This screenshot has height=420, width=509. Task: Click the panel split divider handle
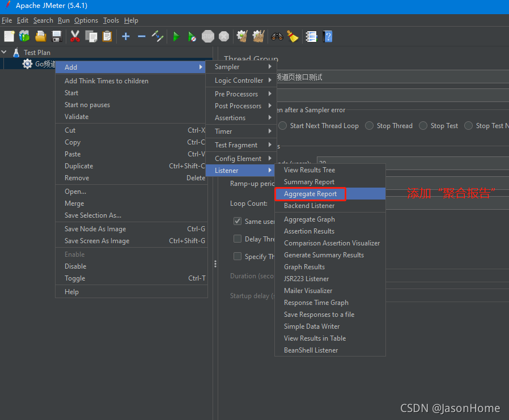pos(215,264)
